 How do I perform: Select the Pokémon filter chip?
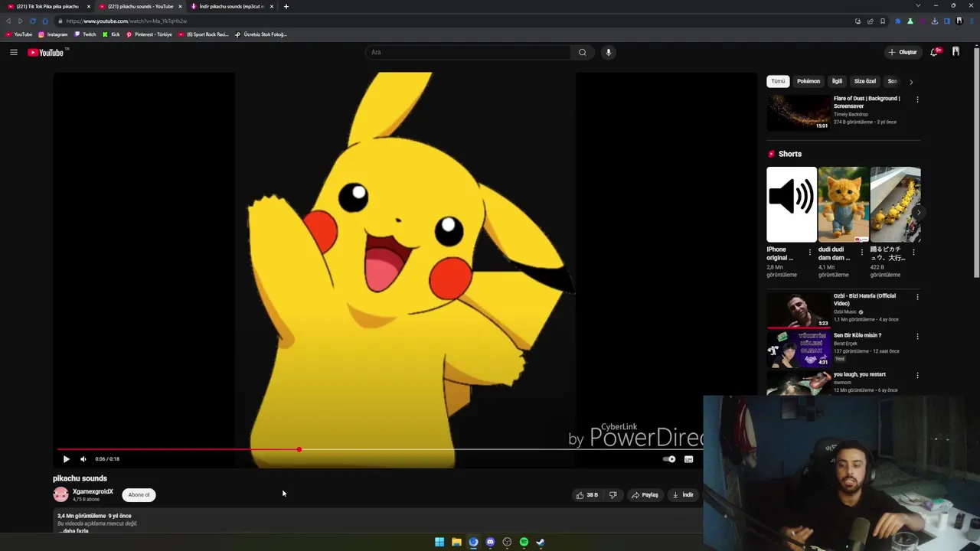[x=808, y=81]
